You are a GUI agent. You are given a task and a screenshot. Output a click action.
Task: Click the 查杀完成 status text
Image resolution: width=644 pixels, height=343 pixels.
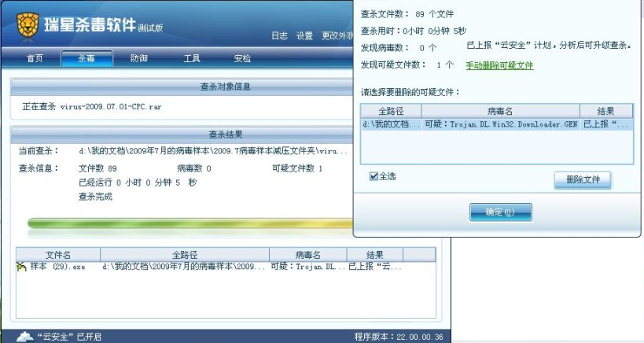tap(95, 197)
